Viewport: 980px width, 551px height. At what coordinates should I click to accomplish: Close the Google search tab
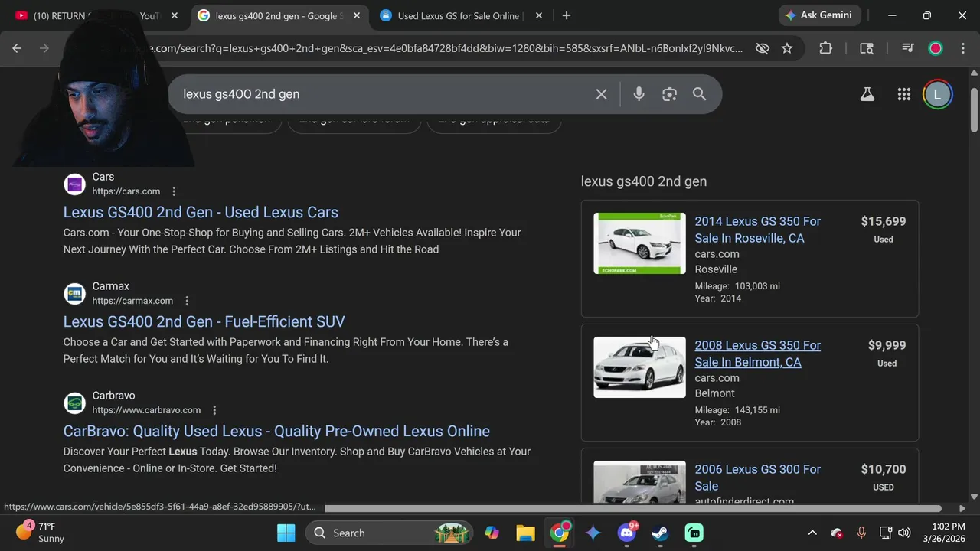pyautogui.click(x=357, y=15)
